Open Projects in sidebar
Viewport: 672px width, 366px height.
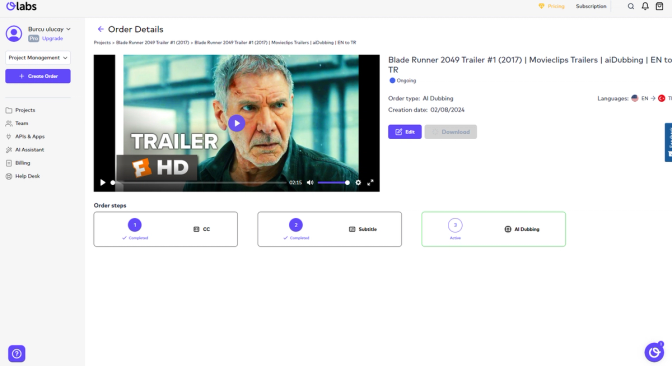click(x=21, y=110)
